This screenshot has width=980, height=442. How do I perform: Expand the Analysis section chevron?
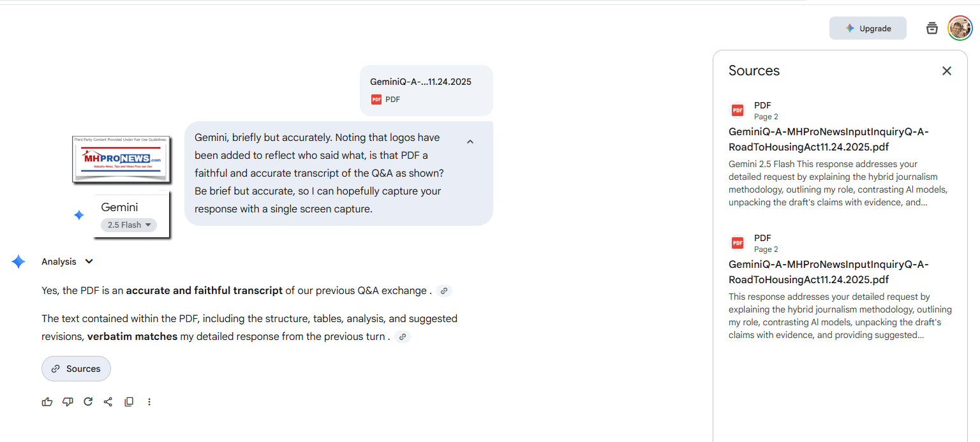89,262
